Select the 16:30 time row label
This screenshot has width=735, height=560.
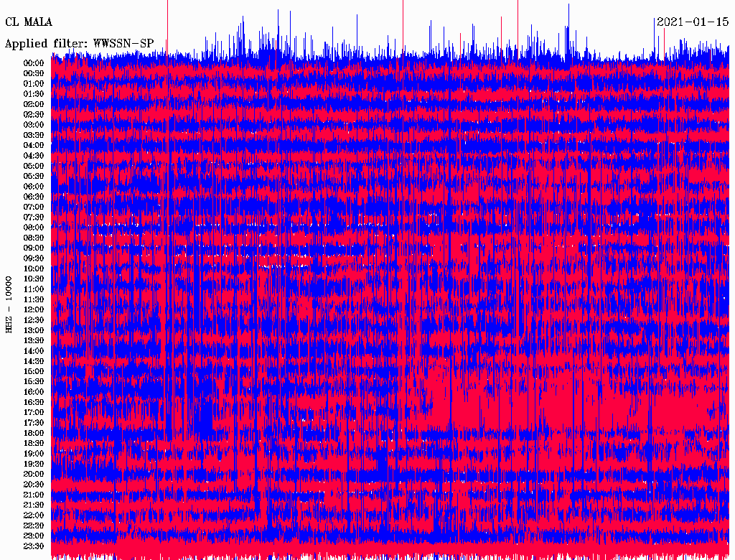[x=34, y=403]
